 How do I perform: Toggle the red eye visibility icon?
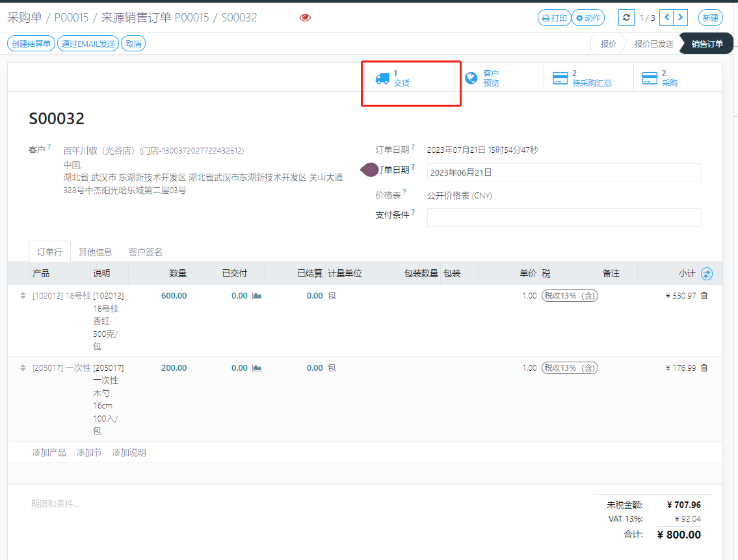pyautogui.click(x=305, y=18)
